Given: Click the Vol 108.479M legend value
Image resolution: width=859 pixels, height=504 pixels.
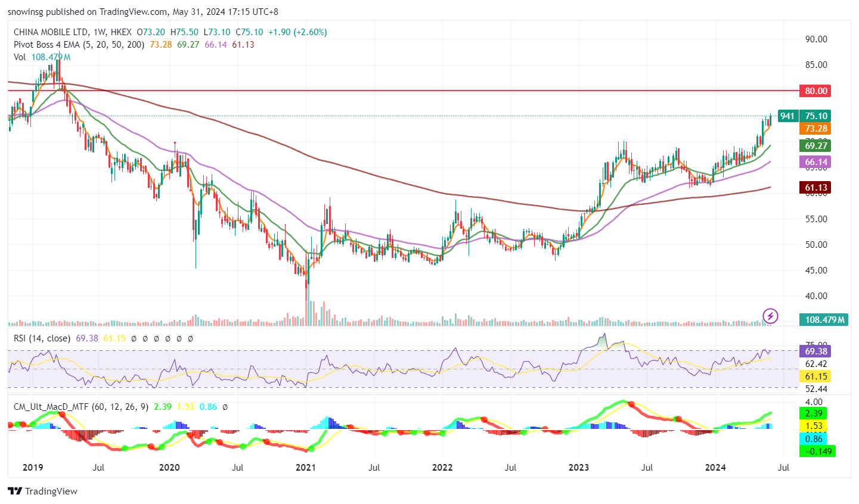Looking at the screenshot, I should 51,57.
